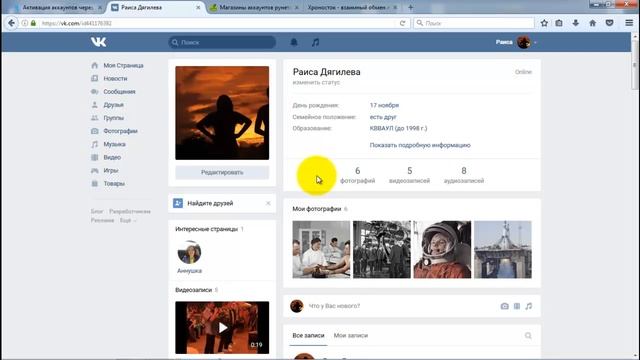Switch to Все записи tab

pyautogui.click(x=308, y=335)
